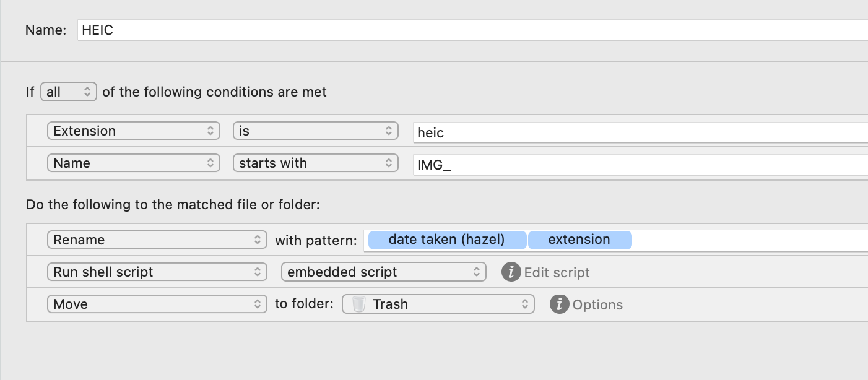Click the Trash icon in folder popup
Viewport: 868px width, 380px height.
coord(358,304)
